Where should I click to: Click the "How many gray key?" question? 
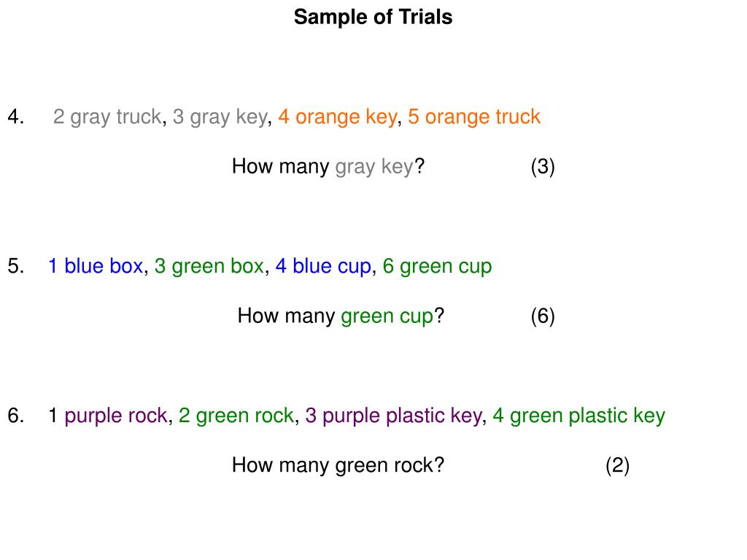[x=328, y=167]
